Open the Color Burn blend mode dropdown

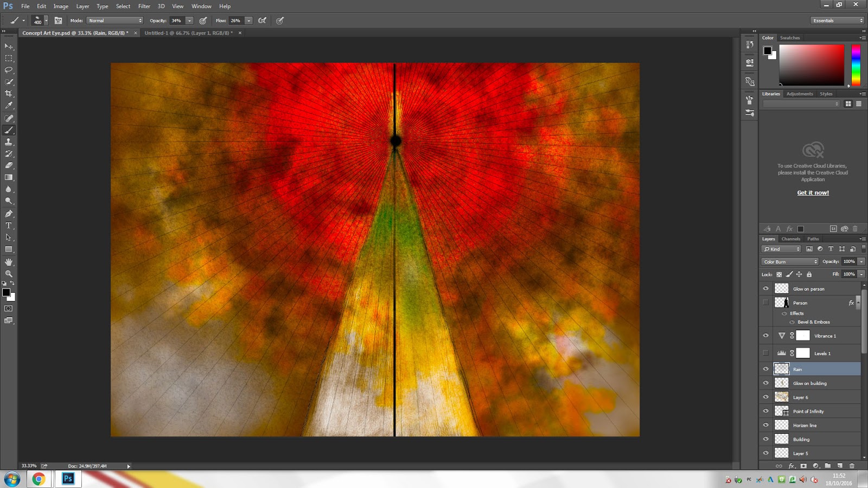coord(790,262)
